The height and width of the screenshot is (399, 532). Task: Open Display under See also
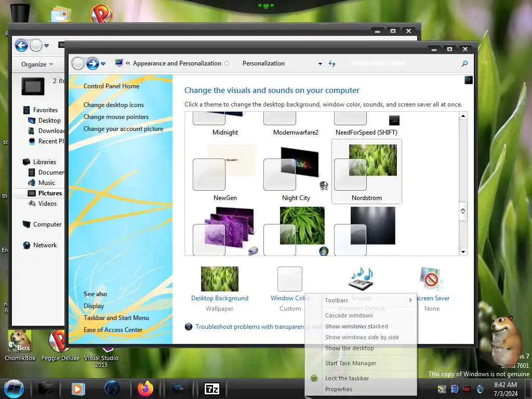coord(94,306)
